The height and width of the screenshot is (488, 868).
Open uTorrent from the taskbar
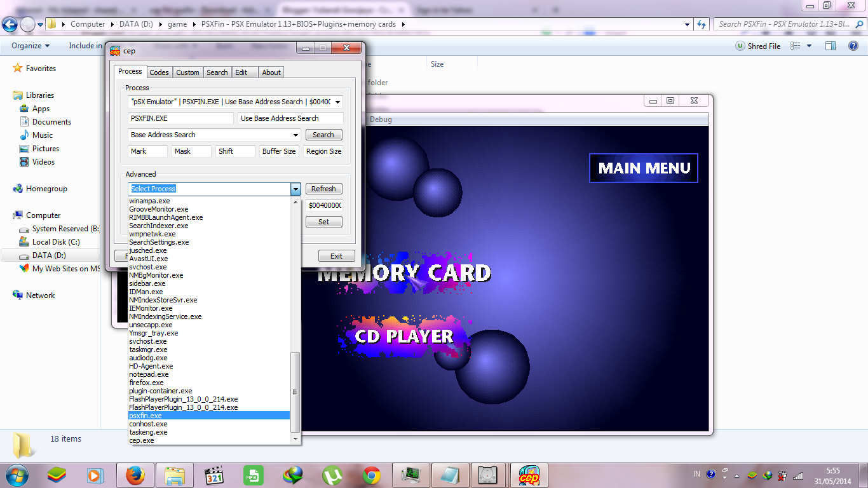(x=332, y=475)
